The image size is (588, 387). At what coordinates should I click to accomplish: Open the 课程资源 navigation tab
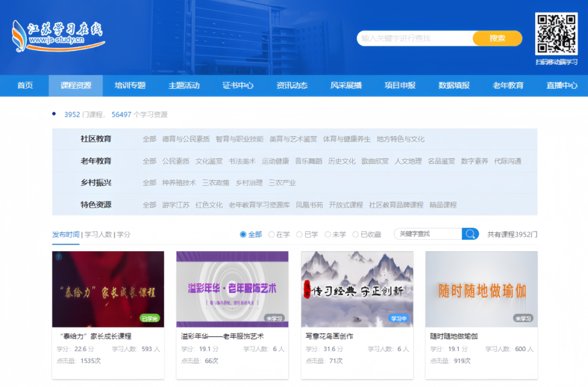[x=76, y=86]
